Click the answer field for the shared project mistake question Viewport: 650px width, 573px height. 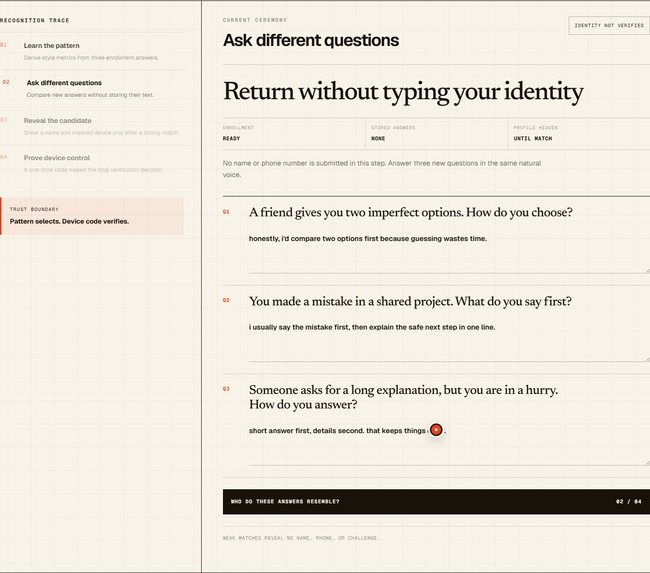pos(449,340)
